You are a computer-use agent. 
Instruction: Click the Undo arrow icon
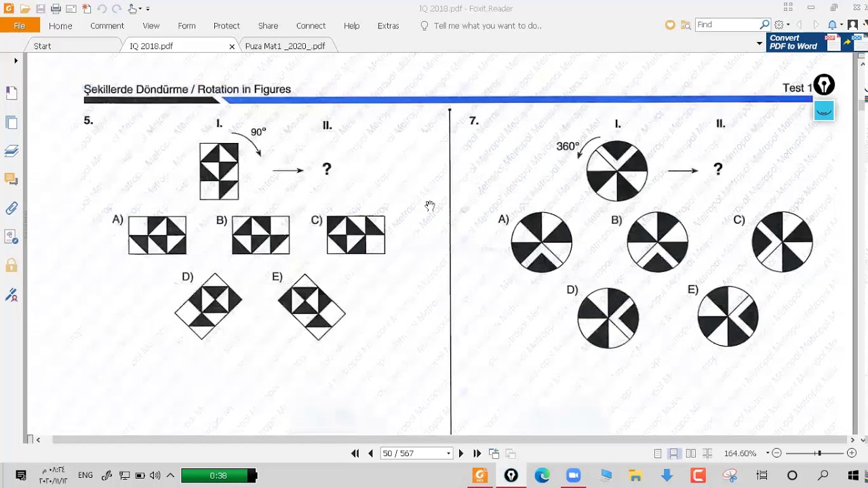coord(102,9)
